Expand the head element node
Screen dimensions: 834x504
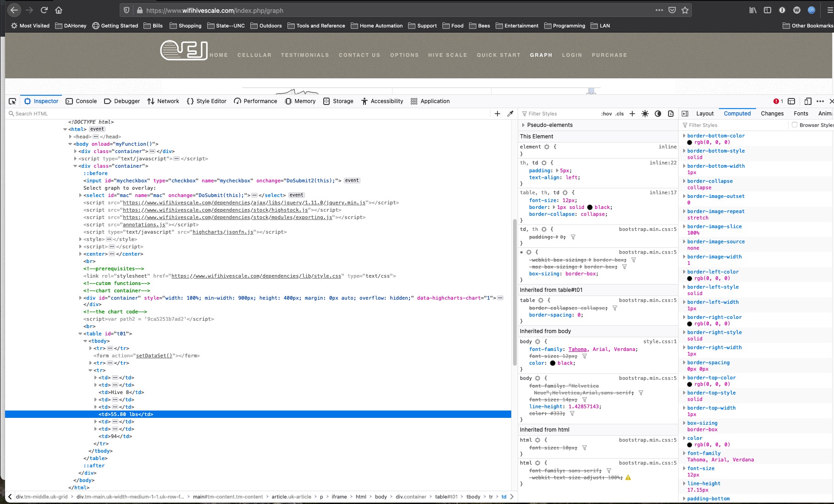(x=70, y=137)
